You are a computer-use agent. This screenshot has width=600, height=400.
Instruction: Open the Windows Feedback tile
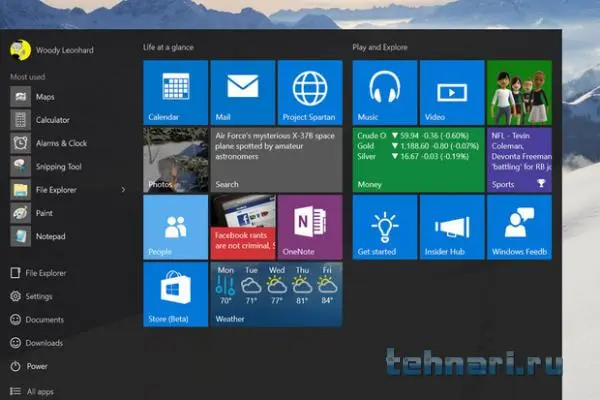pos(519,227)
